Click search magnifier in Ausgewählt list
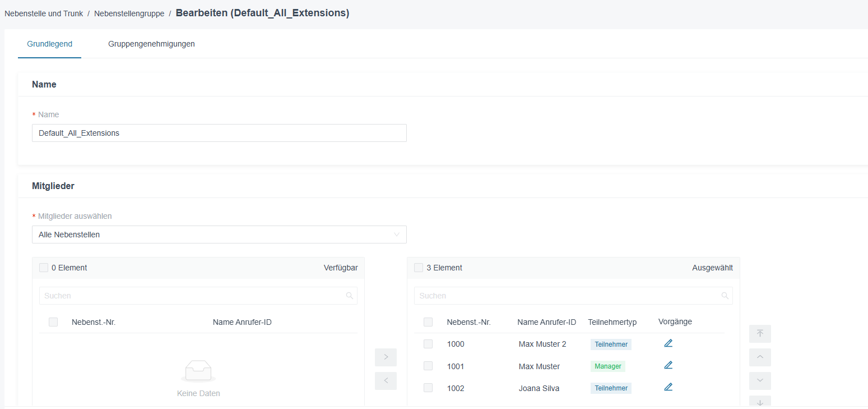The image size is (868, 409). 725,296
